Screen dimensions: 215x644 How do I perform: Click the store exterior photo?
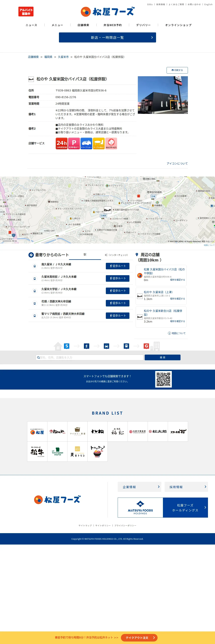point(163,95)
